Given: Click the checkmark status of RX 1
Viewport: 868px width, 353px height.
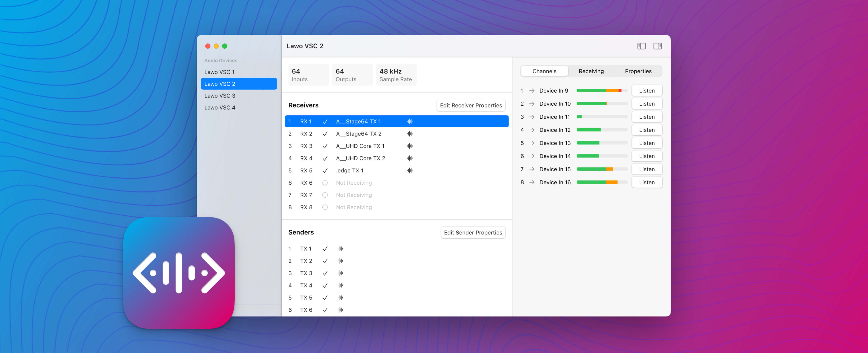Looking at the screenshot, I should [325, 122].
